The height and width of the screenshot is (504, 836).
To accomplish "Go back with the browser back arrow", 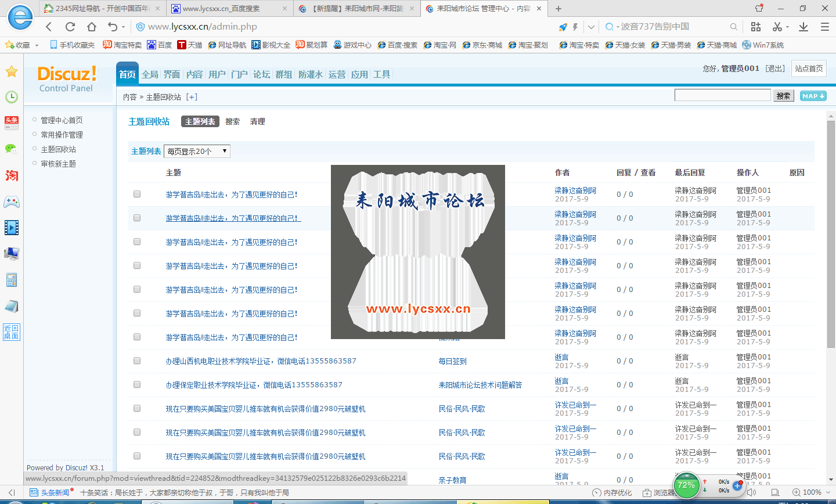I will pos(49,27).
